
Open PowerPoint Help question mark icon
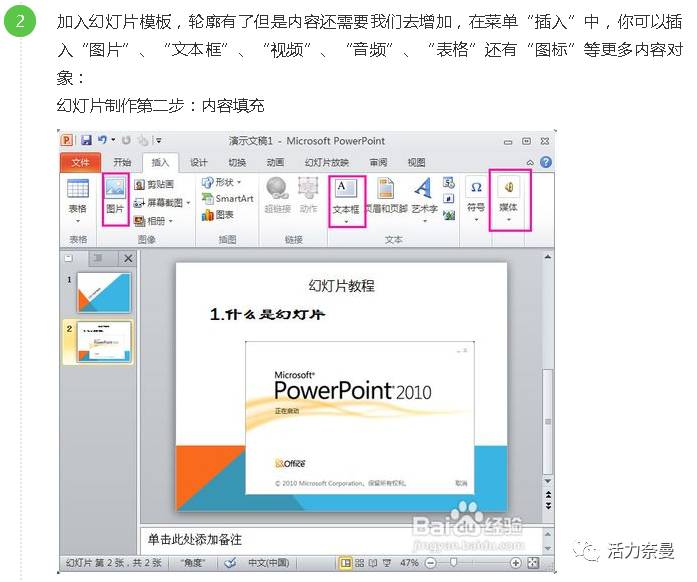tap(545, 162)
